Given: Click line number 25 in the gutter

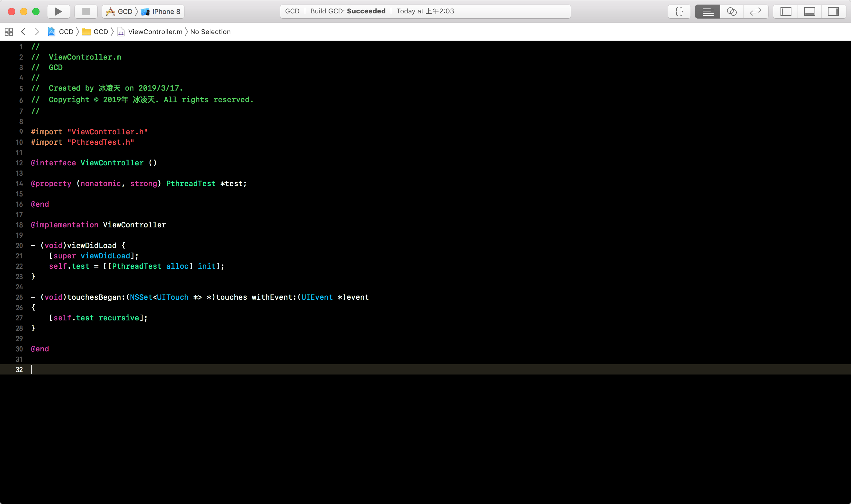Looking at the screenshot, I should click(x=19, y=297).
